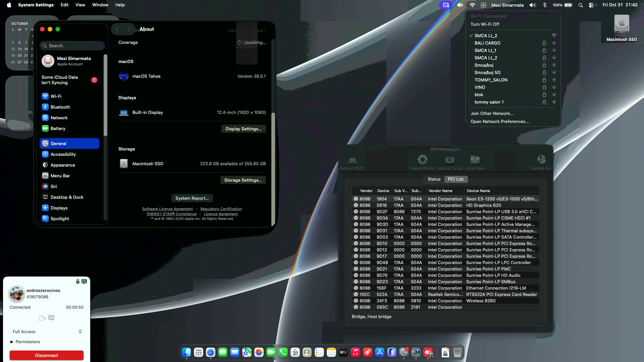Open Edit menu in menu bar
Screen dimensions: 644x362
[64, 5]
